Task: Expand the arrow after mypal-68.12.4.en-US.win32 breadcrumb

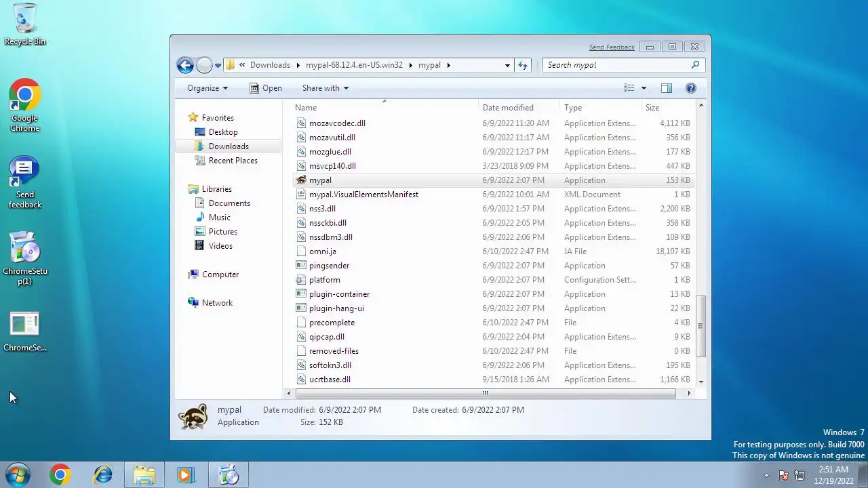Action: pyautogui.click(x=410, y=65)
